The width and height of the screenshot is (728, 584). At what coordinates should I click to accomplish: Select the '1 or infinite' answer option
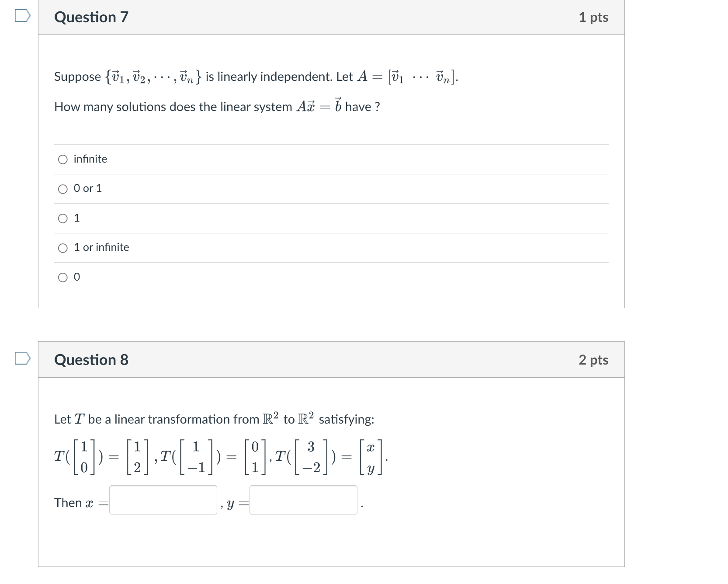pyautogui.click(x=62, y=247)
